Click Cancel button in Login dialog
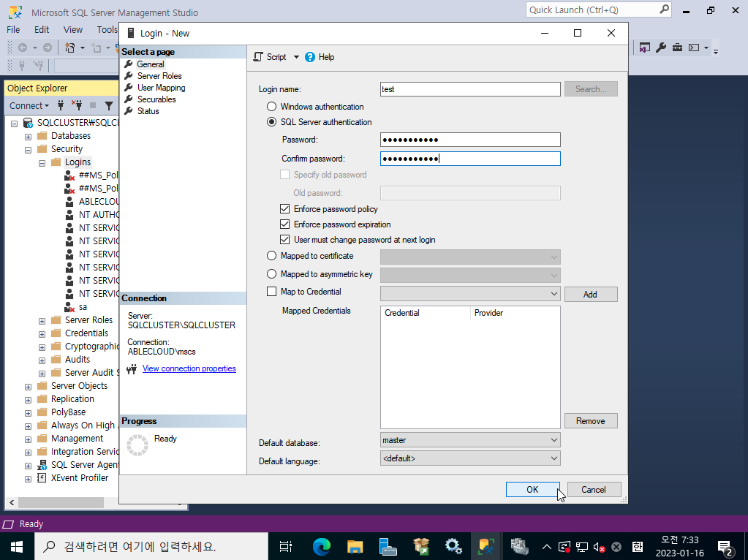 point(594,489)
